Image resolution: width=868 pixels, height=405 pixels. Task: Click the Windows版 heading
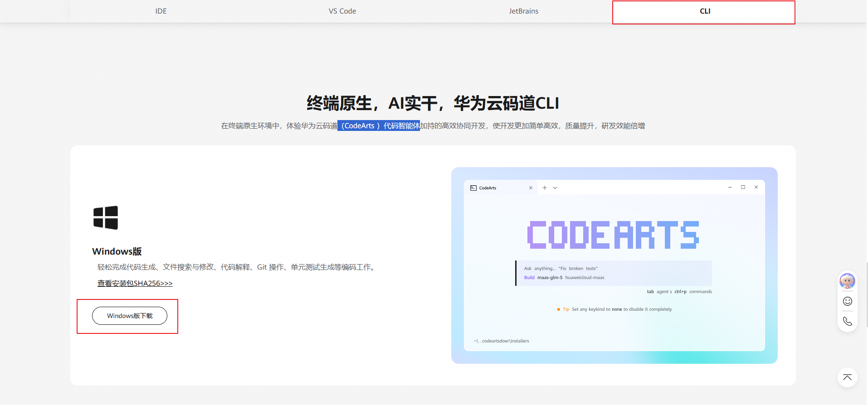click(x=117, y=251)
